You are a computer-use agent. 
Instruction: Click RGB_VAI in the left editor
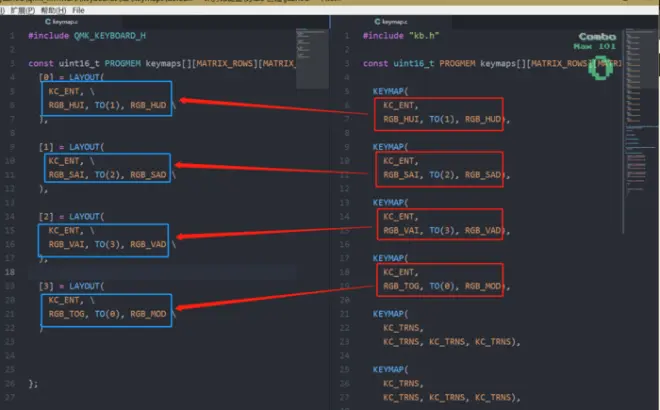(67, 244)
